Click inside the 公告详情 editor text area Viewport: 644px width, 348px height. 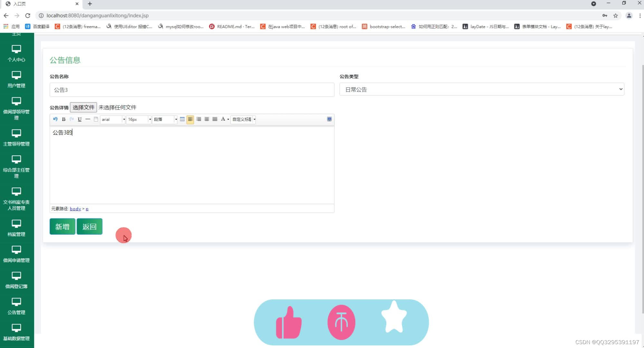pos(192,165)
